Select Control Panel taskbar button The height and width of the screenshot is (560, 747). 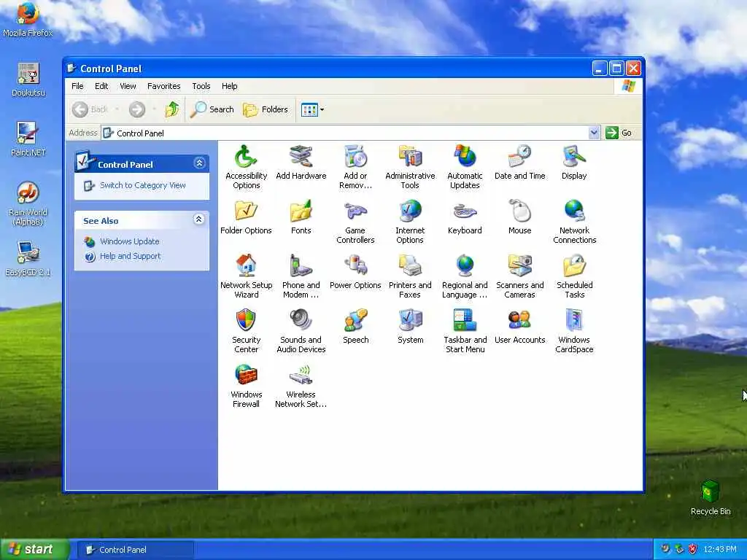[x=136, y=550]
